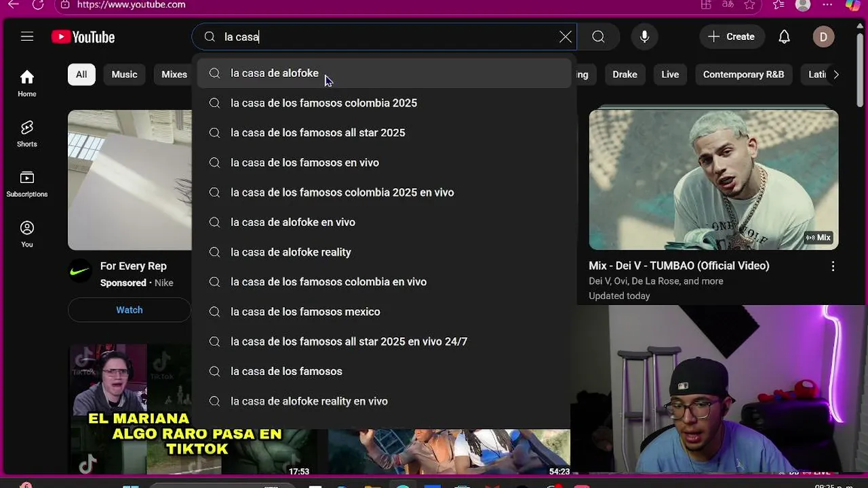Viewport: 868px width, 488px height.
Task: Open Subscriptions in the sidebar
Action: click(27, 184)
